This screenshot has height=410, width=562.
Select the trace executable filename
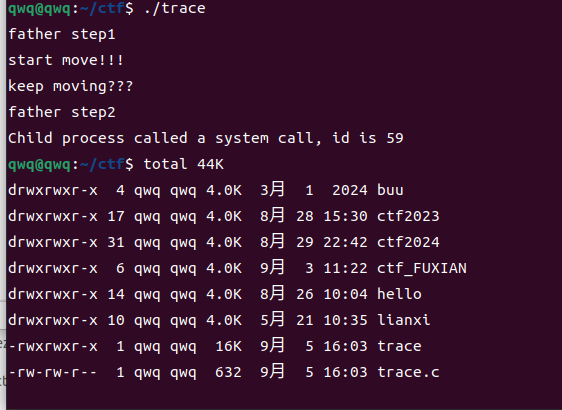(399, 346)
